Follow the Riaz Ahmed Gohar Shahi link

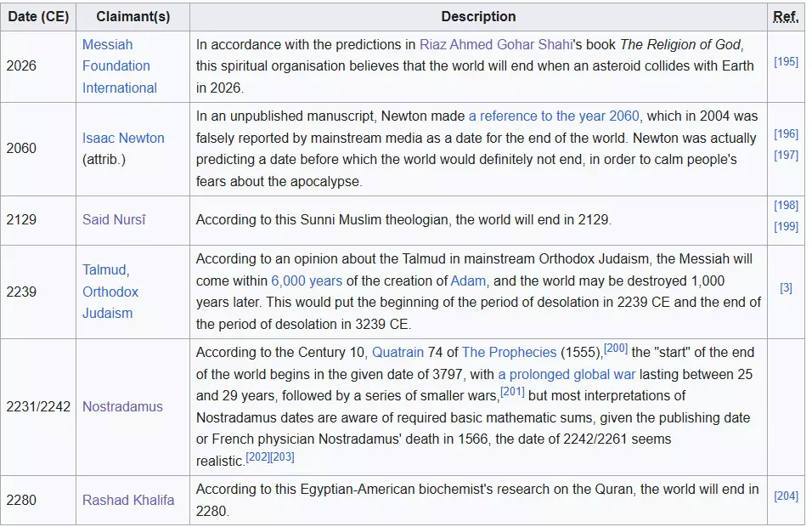click(x=496, y=44)
